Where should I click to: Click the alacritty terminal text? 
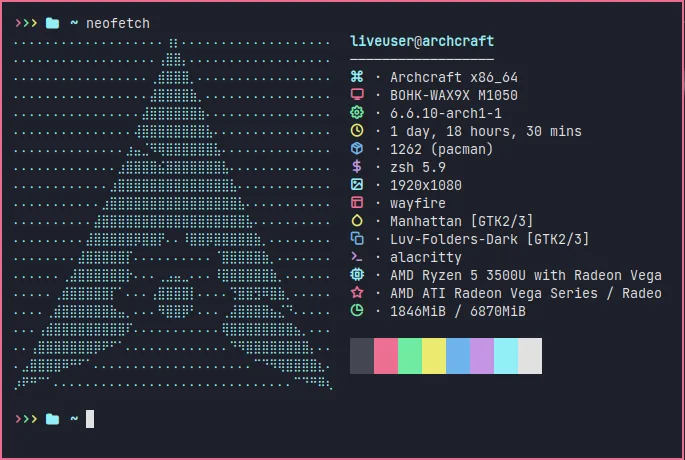(x=426, y=257)
